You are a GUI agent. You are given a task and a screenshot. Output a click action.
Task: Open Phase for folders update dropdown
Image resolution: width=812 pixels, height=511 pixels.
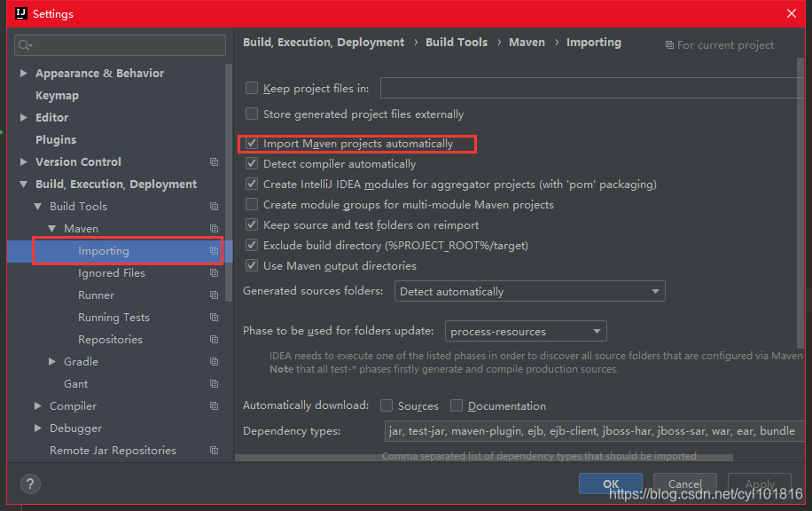526,331
